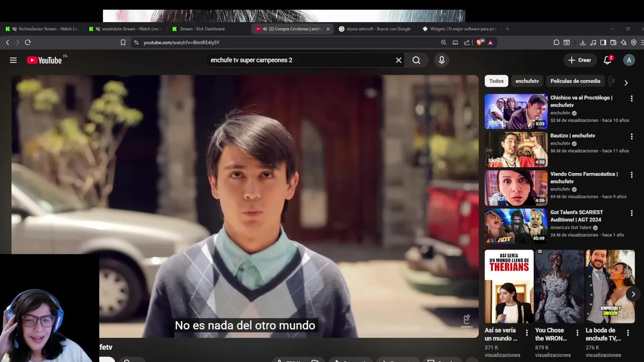Image resolution: width=644 pixels, height=362 pixels.
Task: Open Got Talent's SCARIEST Auditions title
Action: 577,216
